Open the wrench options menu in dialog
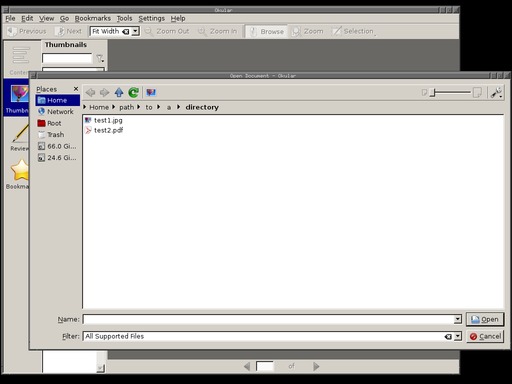 pyautogui.click(x=496, y=93)
